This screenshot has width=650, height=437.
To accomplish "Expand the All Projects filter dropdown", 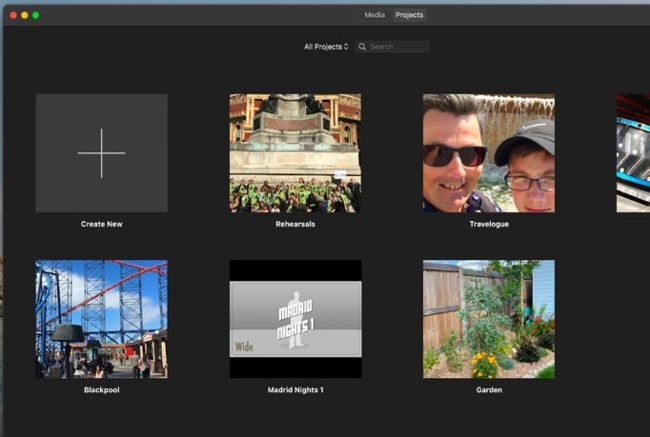I will tap(326, 47).
